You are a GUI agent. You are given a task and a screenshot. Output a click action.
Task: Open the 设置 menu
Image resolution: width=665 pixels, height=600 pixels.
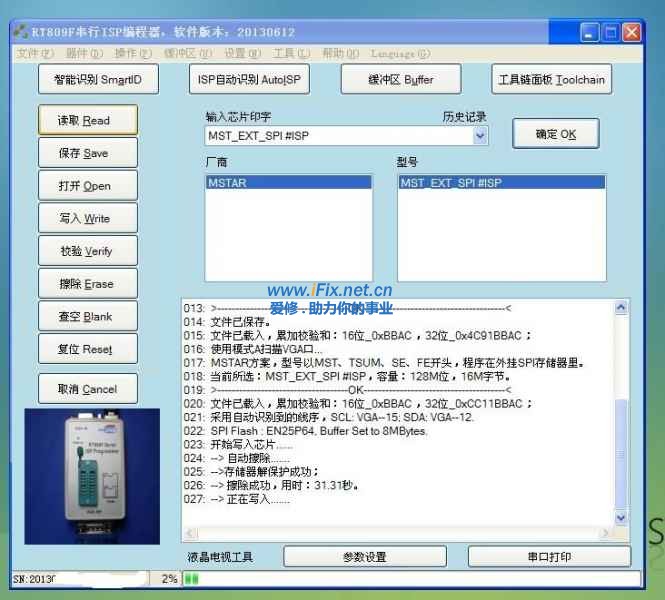243,53
